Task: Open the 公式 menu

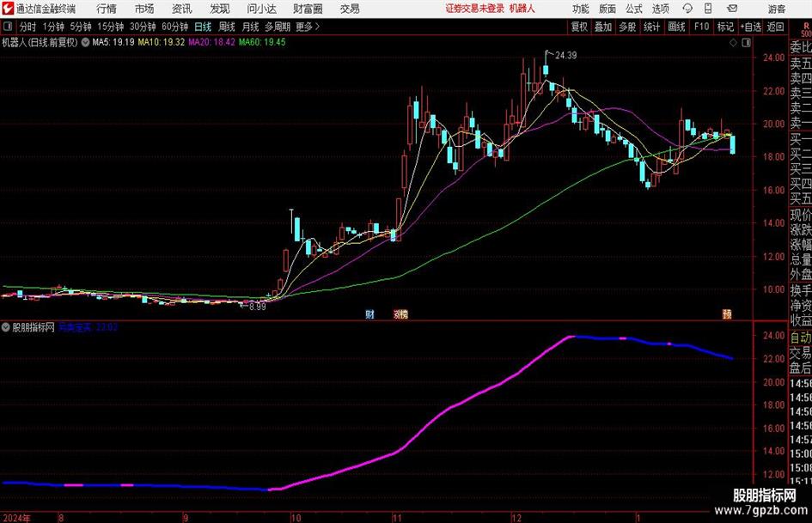Action: (x=634, y=9)
